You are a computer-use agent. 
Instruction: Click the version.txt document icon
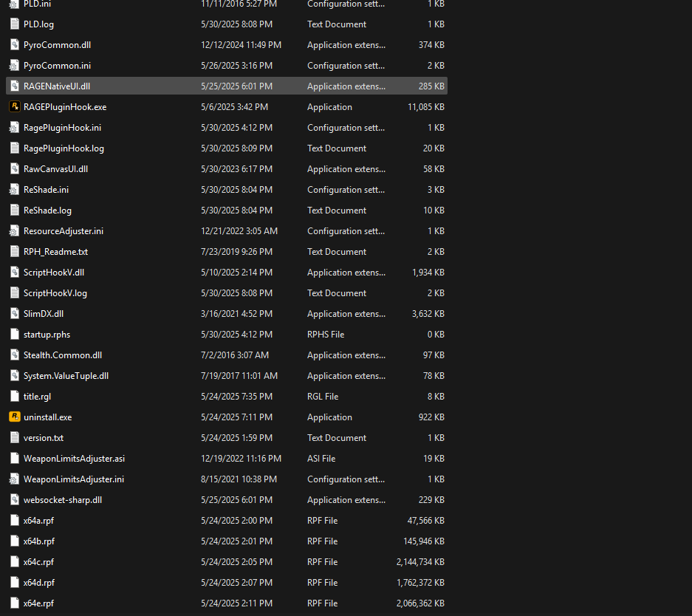[x=15, y=438]
